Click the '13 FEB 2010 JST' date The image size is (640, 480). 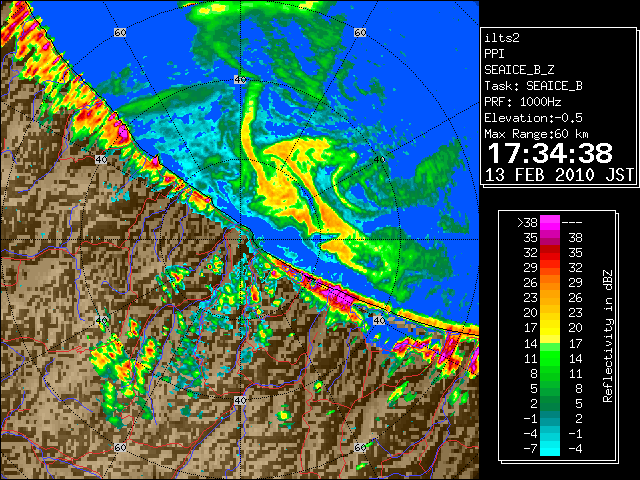point(559,175)
